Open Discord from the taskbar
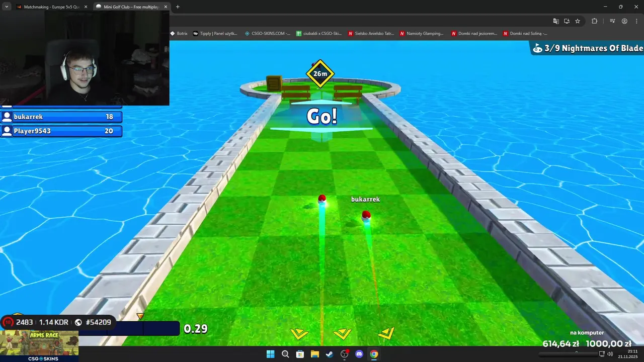The width and height of the screenshot is (644, 362). coord(359,354)
